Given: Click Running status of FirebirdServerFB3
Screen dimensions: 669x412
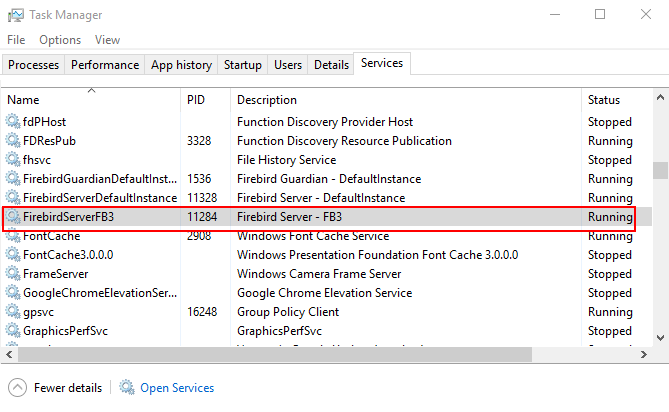Looking at the screenshot, I should (x=610, y=217).
